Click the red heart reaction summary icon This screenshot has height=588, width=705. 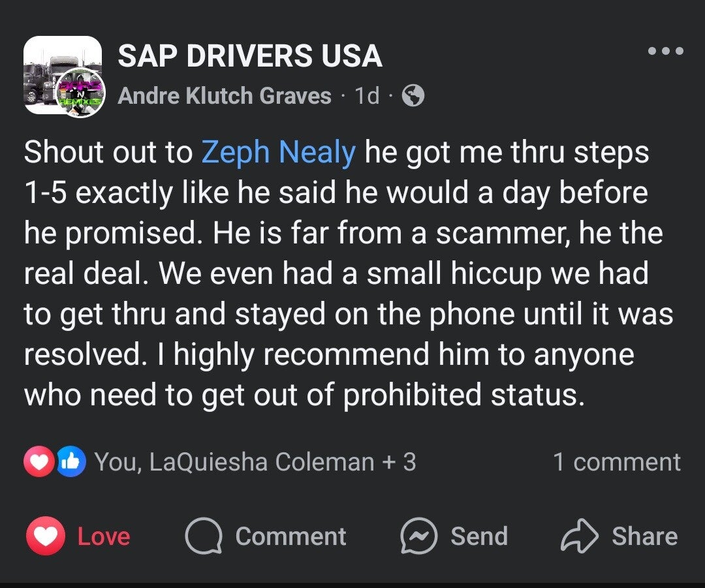39,462
